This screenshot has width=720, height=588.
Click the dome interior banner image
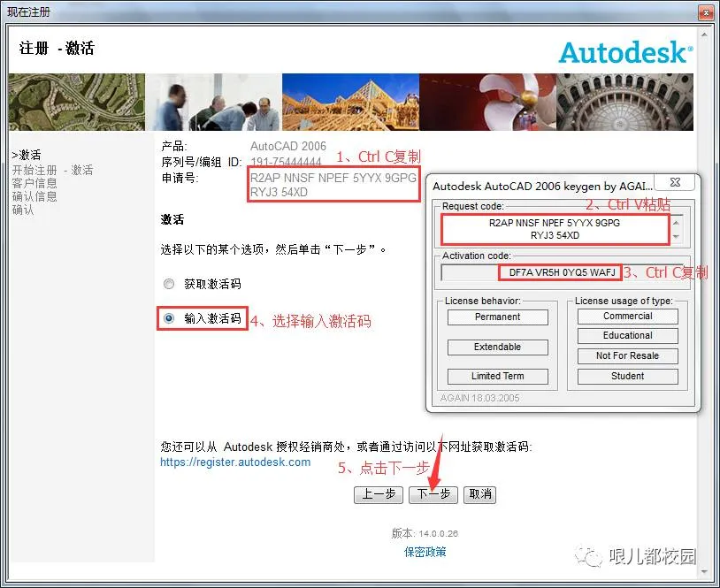(x=625, y=102)
